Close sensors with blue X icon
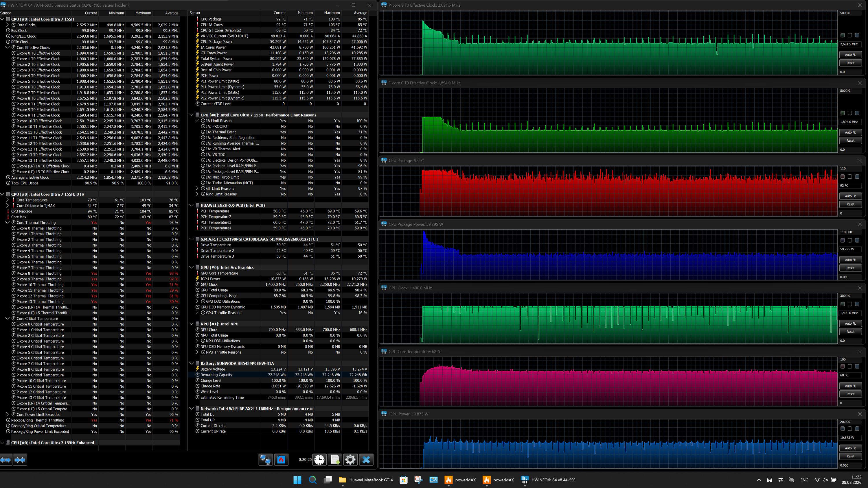Image resolution: width=868 pixels, height=488 pixels. tap(366, 460)
